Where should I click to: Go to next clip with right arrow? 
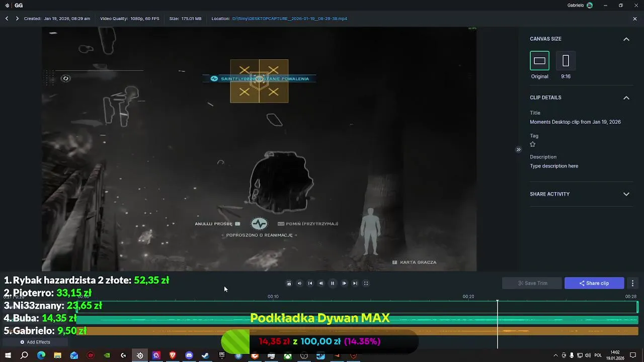tap(17, 19)
